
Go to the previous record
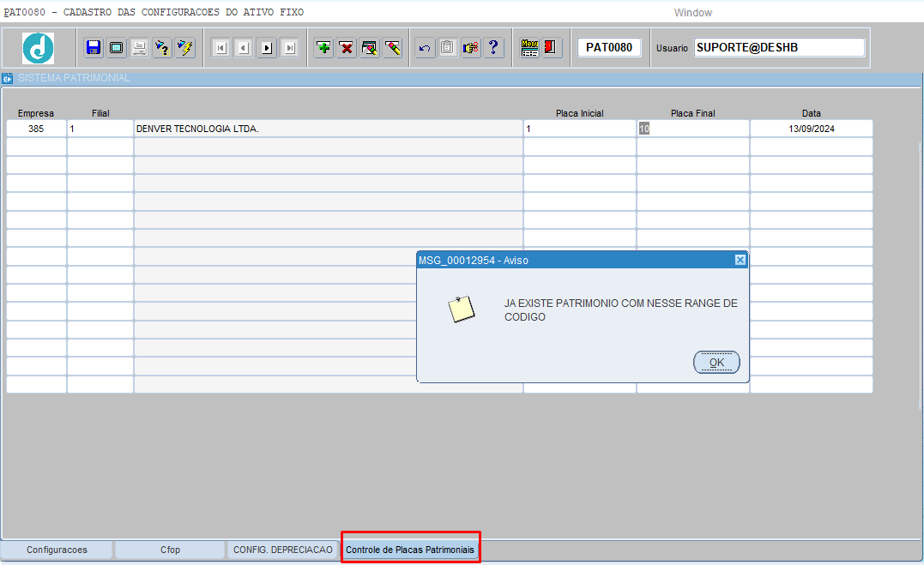pos(244,48)
